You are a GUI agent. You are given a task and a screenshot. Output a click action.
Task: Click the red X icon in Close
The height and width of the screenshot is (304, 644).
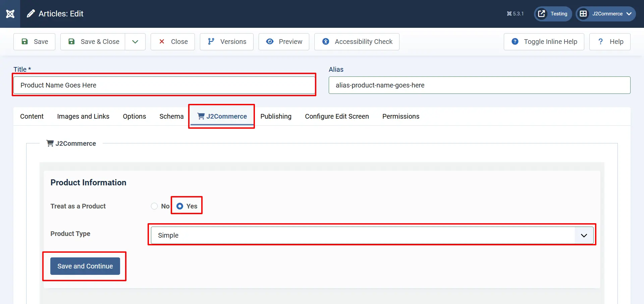pos(162,42)
